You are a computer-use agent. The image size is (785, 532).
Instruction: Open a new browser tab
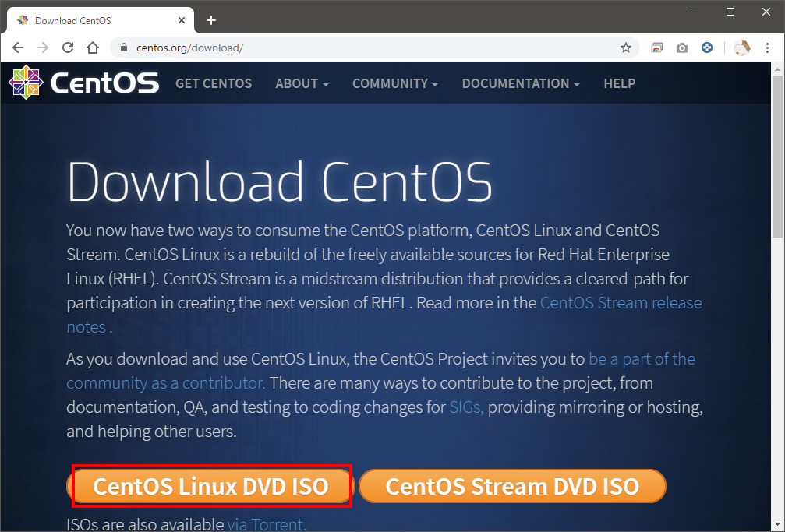tap(211, 20)
